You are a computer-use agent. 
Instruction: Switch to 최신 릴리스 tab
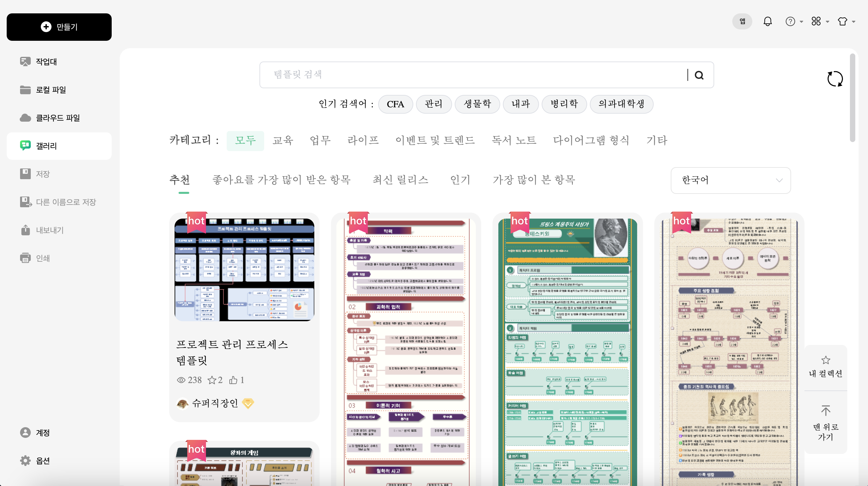click(400, 180)
